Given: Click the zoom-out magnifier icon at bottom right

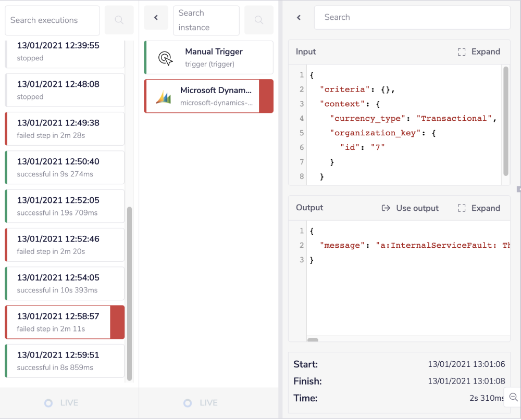Looking at the screenshot, I should tap(513, 397).
